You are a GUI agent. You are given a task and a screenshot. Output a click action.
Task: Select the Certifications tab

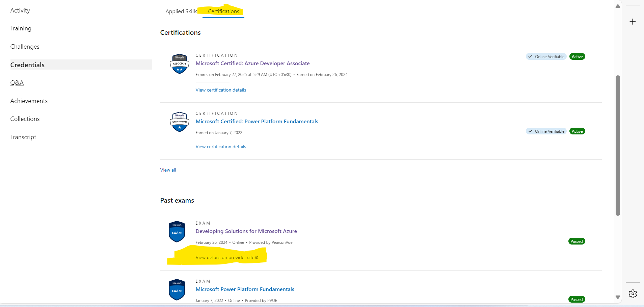pyautogui.click(x=223, y=11)
